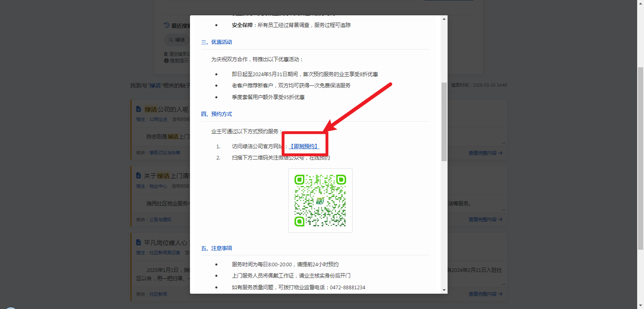Click the 季度套餐用户额外享受95折优惠 line
644x309 pixels.
(x=268, y=97)
